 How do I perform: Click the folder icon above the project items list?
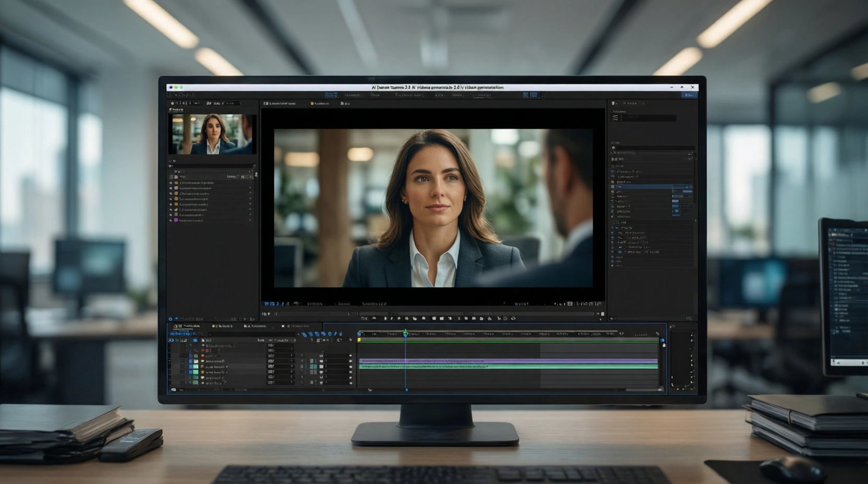176,176
